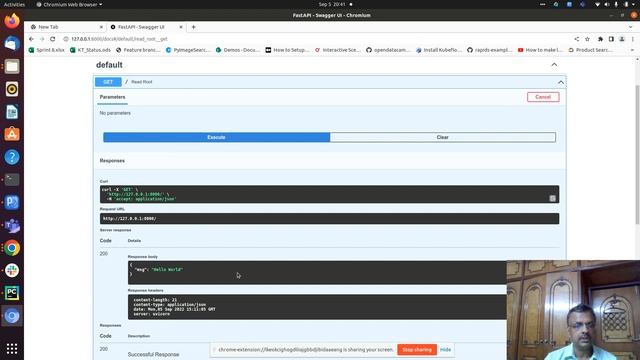
Task: Show the tab search dropdown arrow
Action: coord(630,27)
